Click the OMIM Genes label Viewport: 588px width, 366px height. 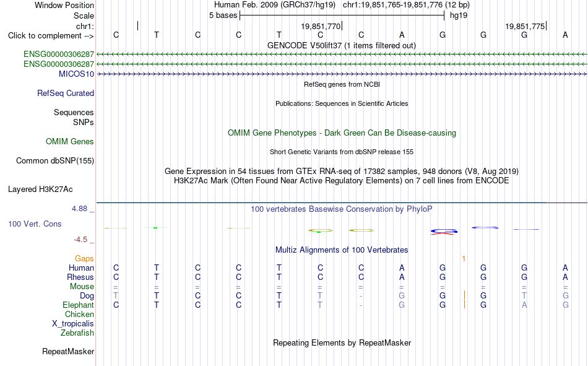pos(70,142)
